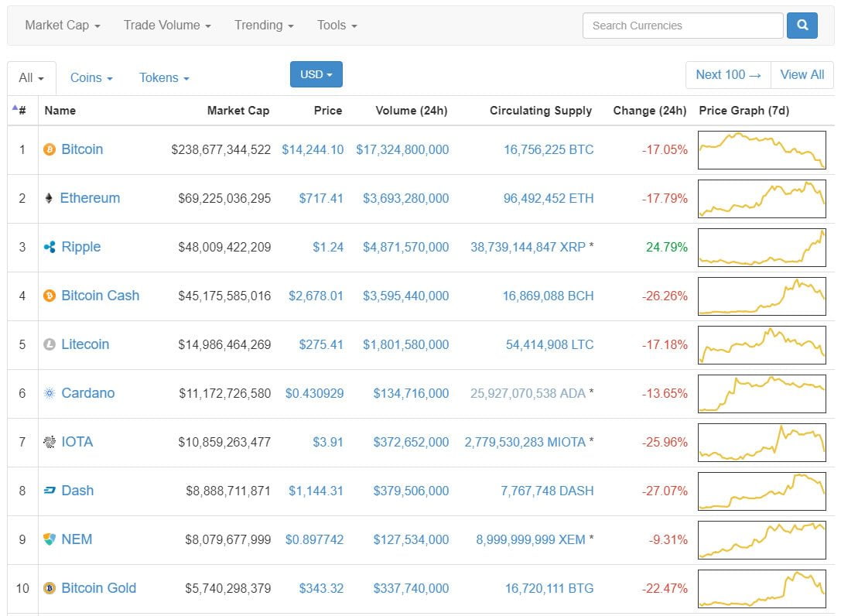Open Litecoin's 7-day price graph
The image size is (841, 616).
[x=761, y=345]
